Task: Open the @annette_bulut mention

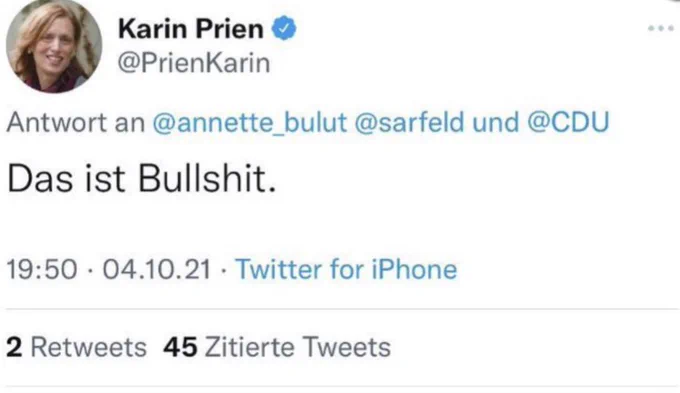Action: [250, 122]
